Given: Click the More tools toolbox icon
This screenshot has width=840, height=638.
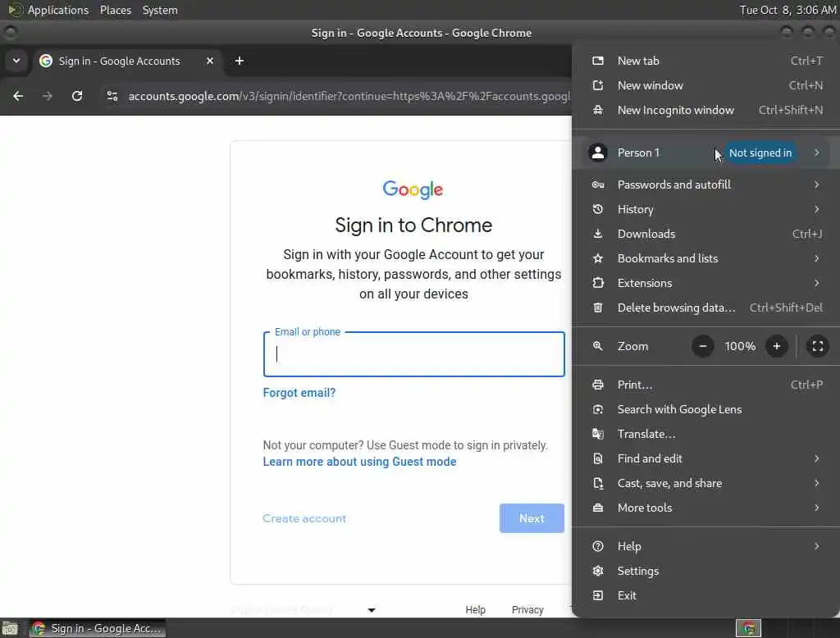Looking at the screenshot, I should [598, 508].
